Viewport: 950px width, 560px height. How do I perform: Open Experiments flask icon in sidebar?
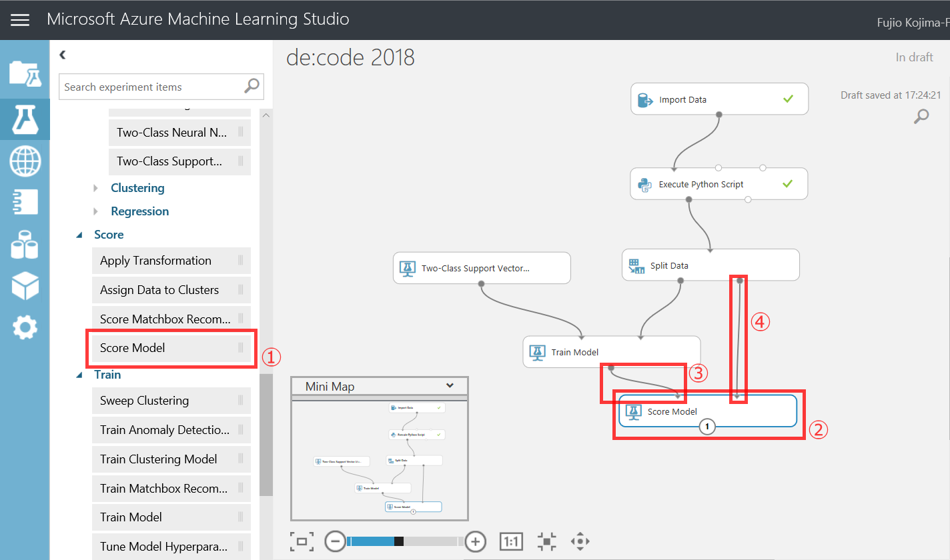point(25,119)
